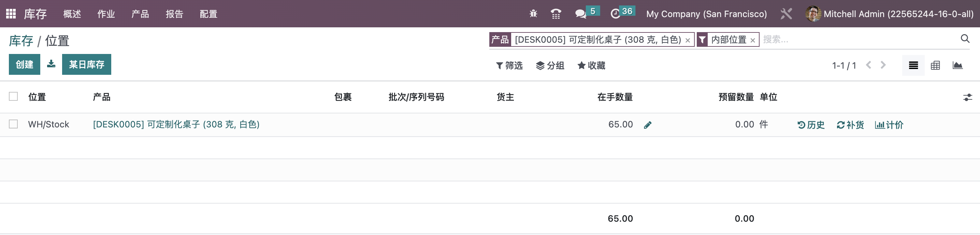Open the 作业 menu

coord(106,14)
